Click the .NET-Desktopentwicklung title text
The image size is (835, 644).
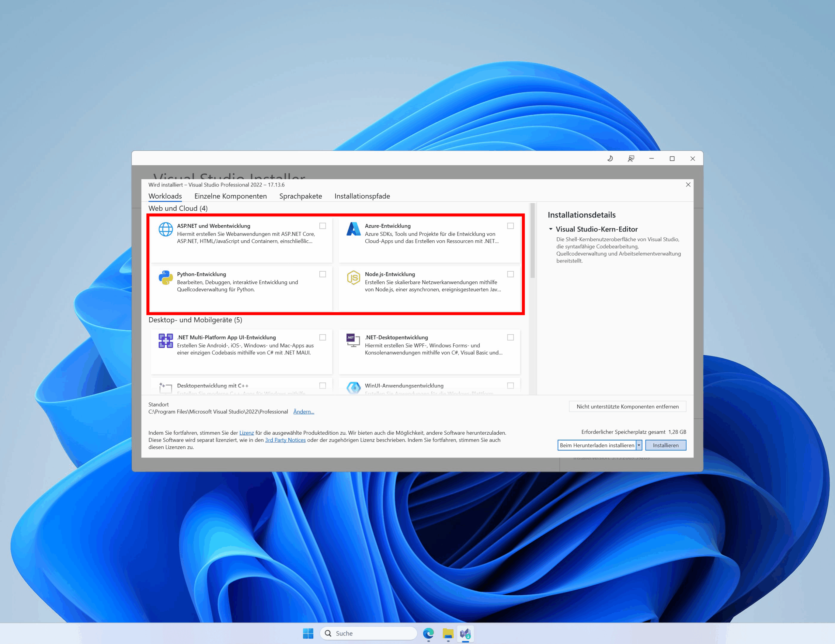pyautogui.click(x=397, y=337)
